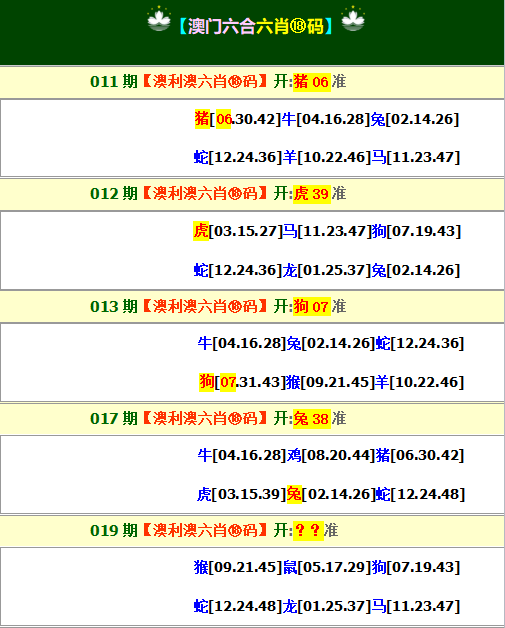The image size is (505, 628).
Task: Click 牛[04.16.28] in the period 017 picks
Action: 242,455
